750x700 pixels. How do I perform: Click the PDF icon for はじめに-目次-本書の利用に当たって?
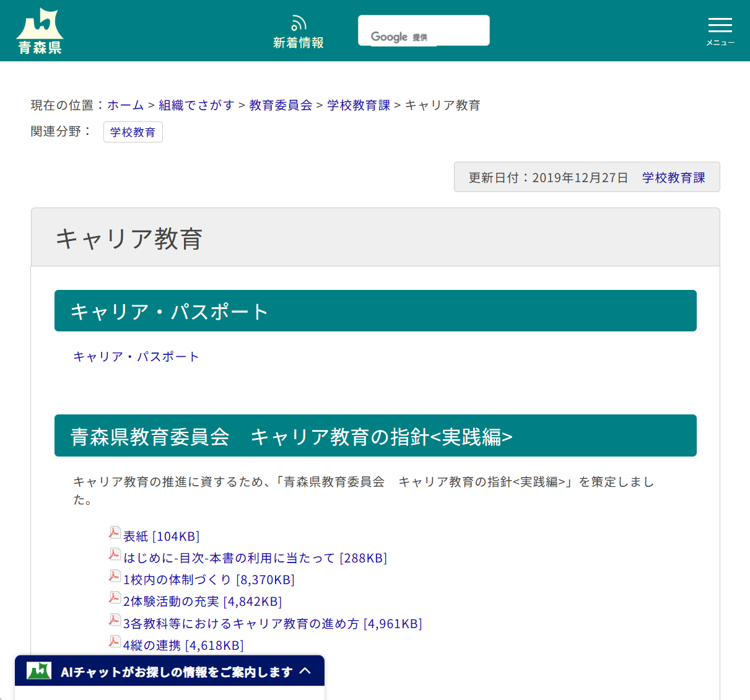click(115, 554)
